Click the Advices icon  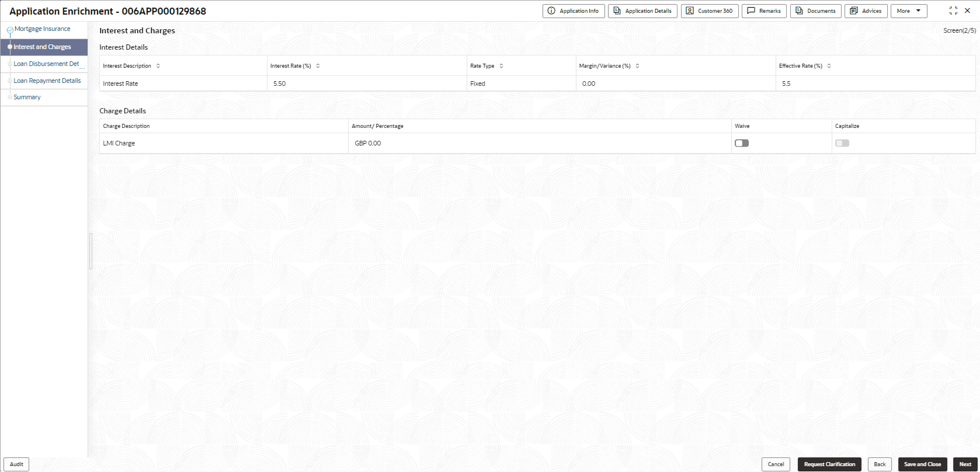[854, 11]
